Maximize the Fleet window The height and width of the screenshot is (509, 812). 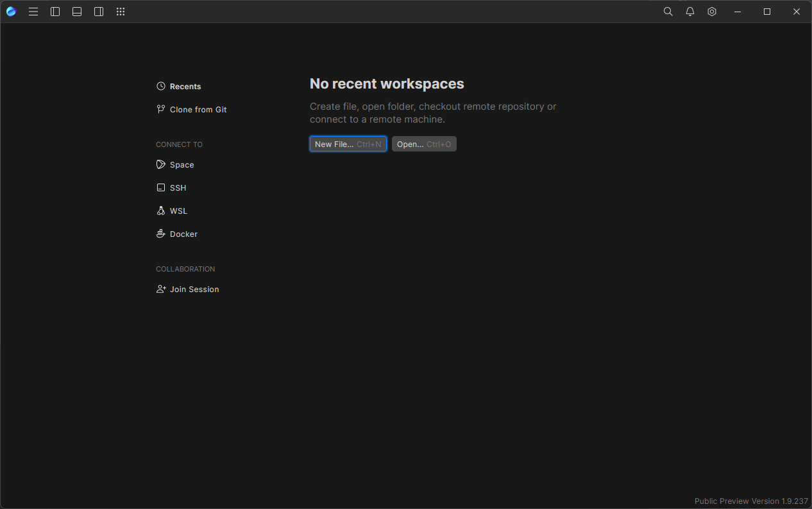(767, 12)
